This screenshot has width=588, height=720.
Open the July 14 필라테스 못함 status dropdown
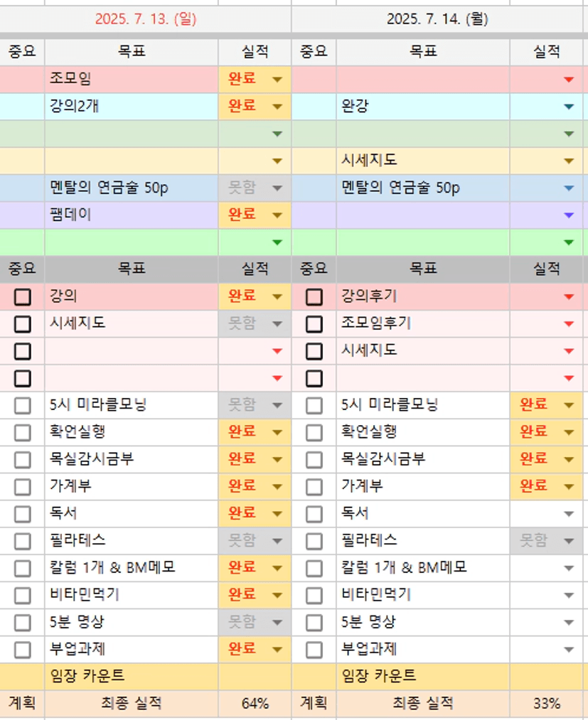(x=568, y=541)
